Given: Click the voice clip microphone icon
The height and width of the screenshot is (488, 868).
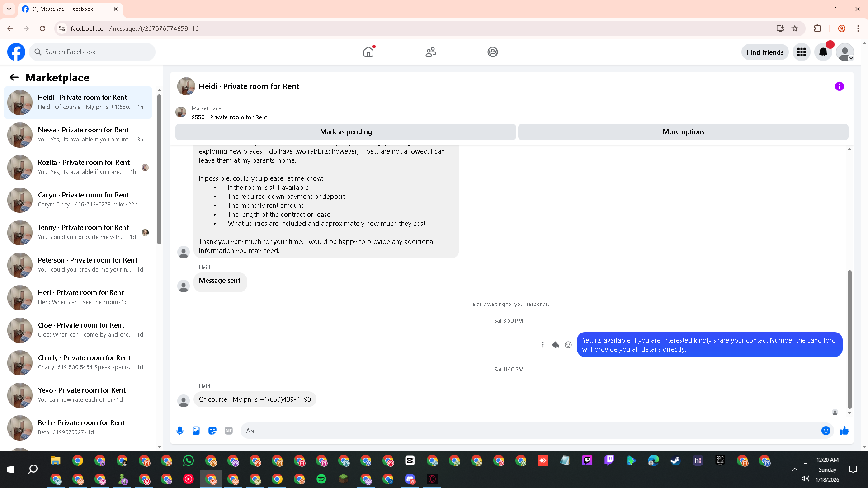Looking at the screenshot, I should (180, 431).
